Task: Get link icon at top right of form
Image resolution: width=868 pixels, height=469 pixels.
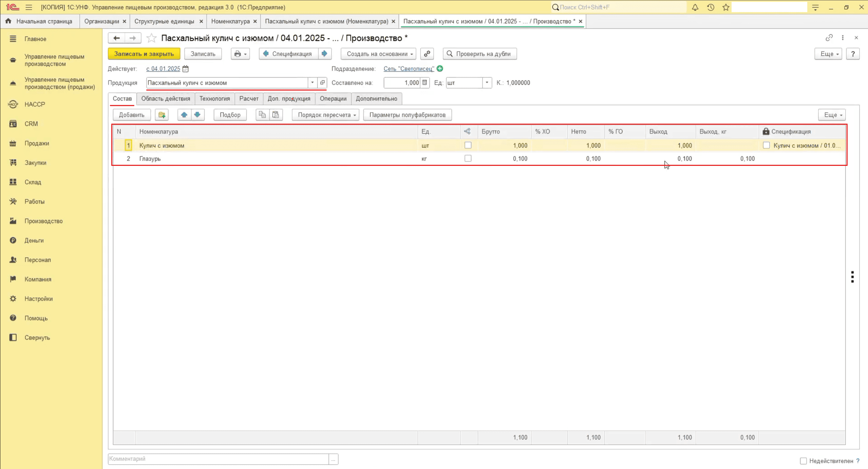Action: 829,38
